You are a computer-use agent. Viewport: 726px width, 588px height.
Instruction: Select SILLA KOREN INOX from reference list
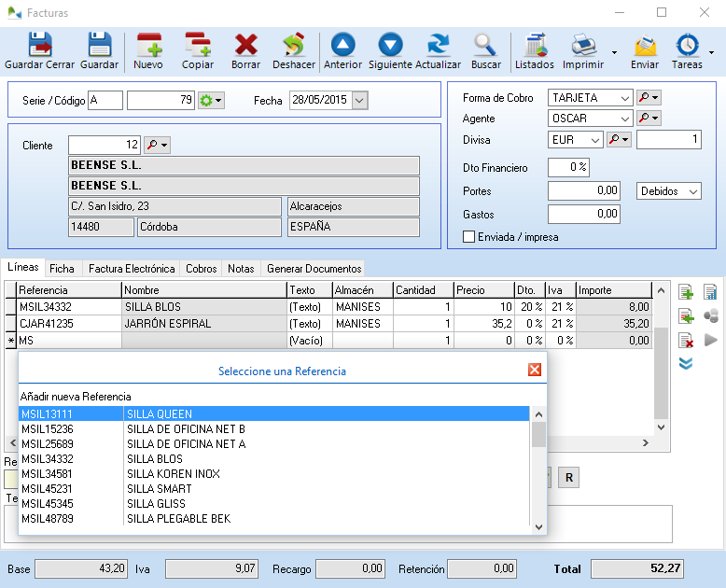(173, 474)
